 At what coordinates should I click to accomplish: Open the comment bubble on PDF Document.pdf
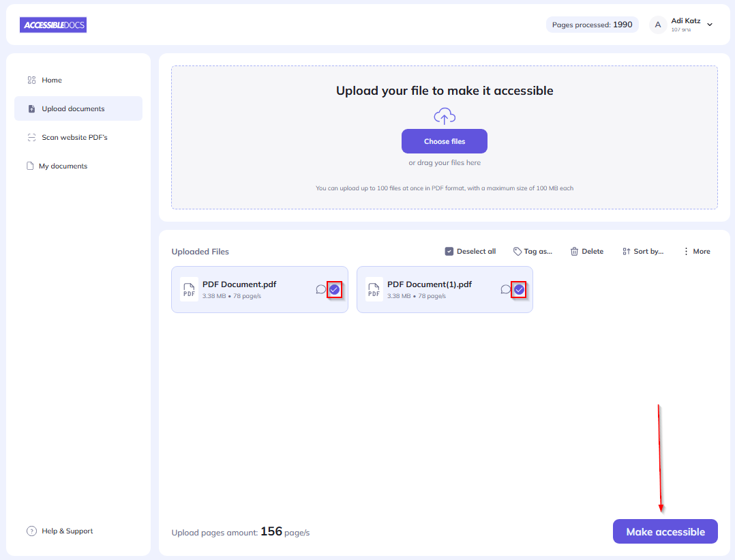(321, 289)
